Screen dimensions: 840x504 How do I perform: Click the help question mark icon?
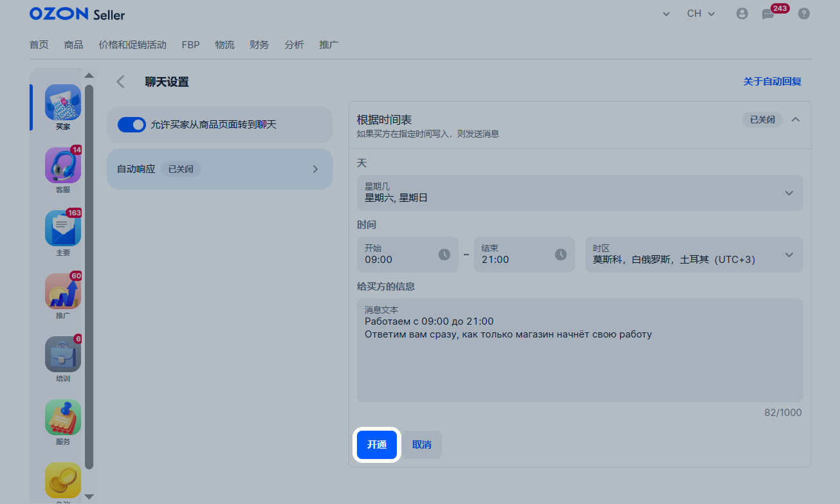click(804, 14)
